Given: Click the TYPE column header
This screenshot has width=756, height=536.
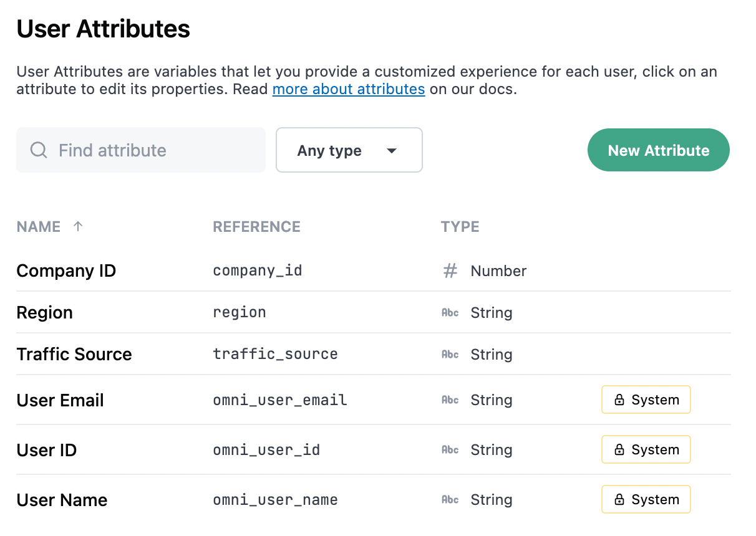Looking at the screenshot, I should pos(460,226).
